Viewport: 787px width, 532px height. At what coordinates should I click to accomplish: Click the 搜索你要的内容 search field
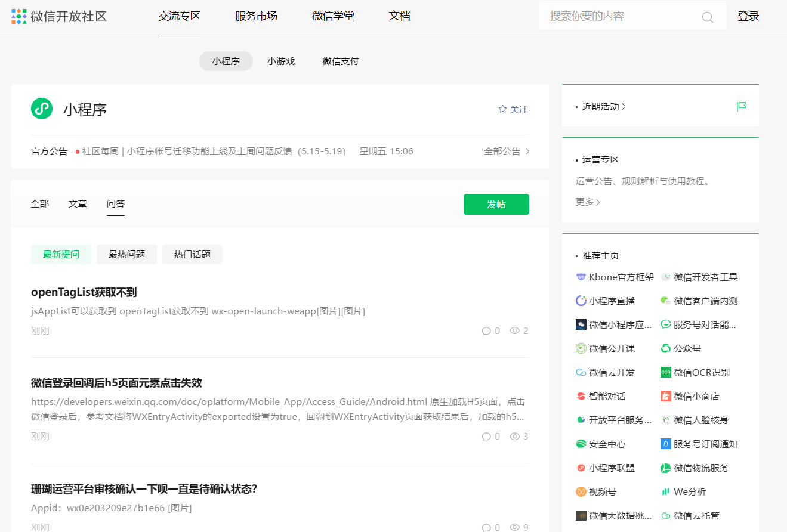[621, 16]
